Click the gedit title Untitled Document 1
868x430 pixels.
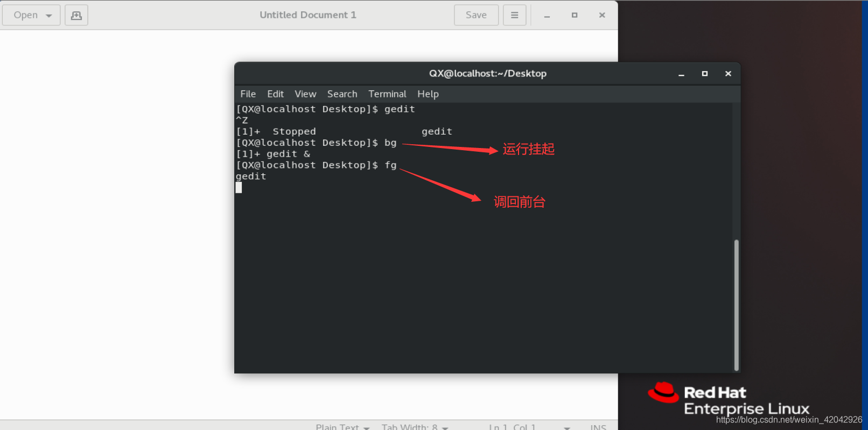point(308,15)
